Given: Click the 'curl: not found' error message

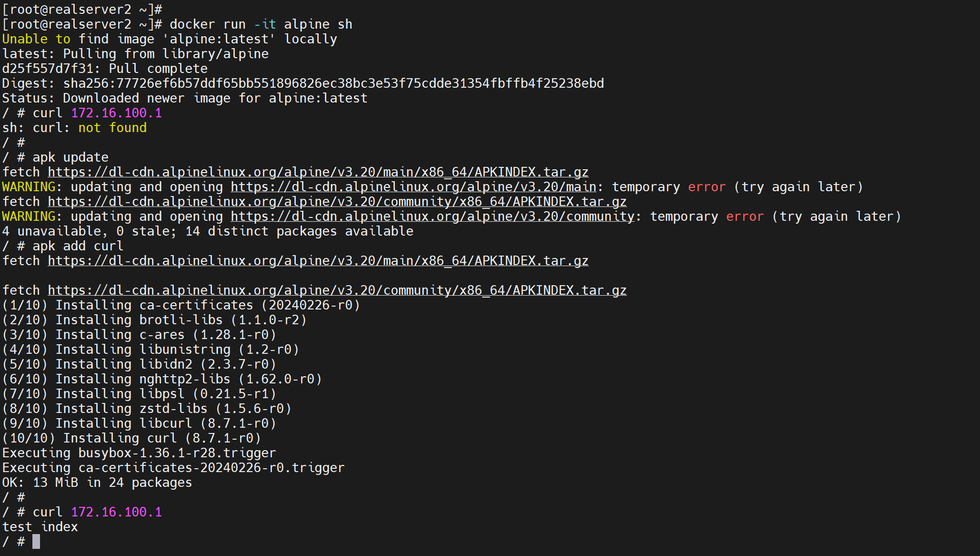Looking at the screenshot, I should 90,128.
